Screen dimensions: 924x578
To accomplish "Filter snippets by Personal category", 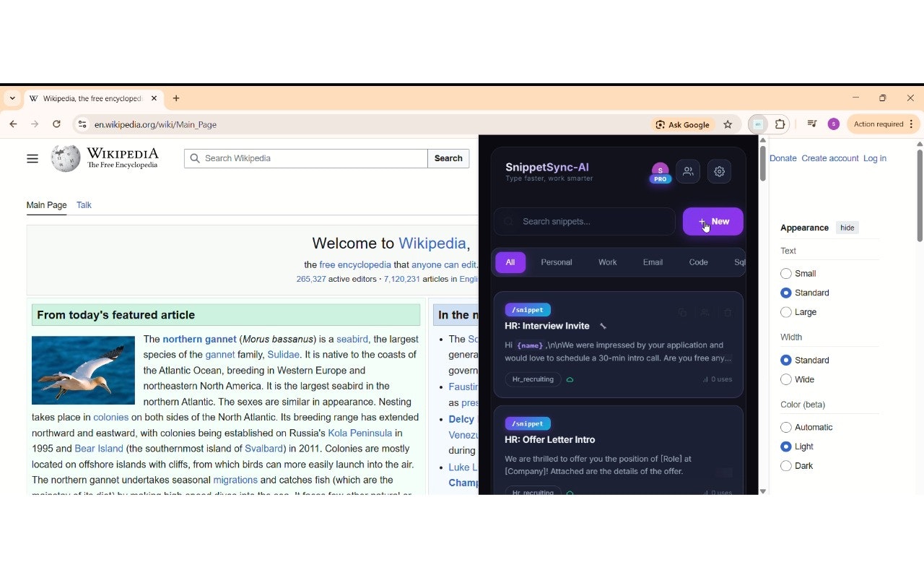I will tap(557, 262).
